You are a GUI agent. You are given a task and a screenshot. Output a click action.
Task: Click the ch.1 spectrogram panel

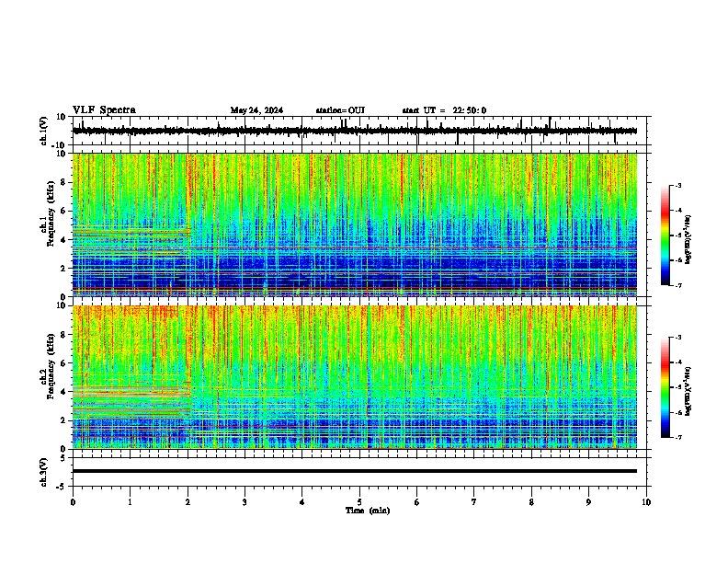click(355, 224)
